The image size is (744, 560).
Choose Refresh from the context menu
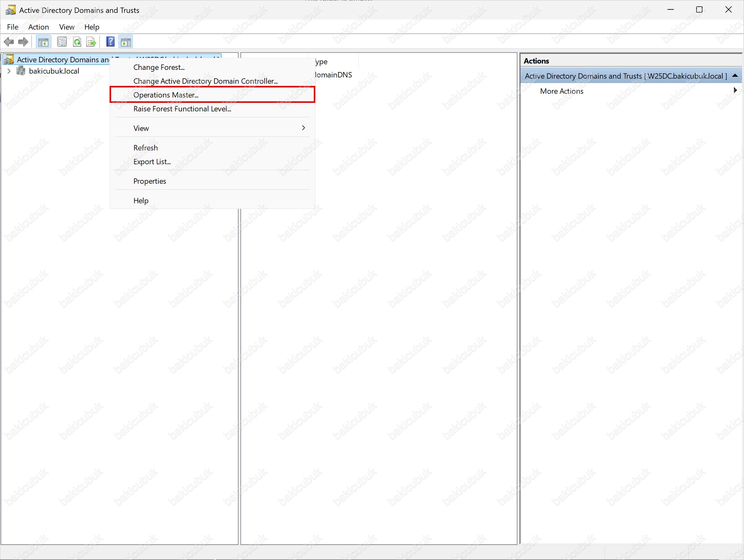212,148
